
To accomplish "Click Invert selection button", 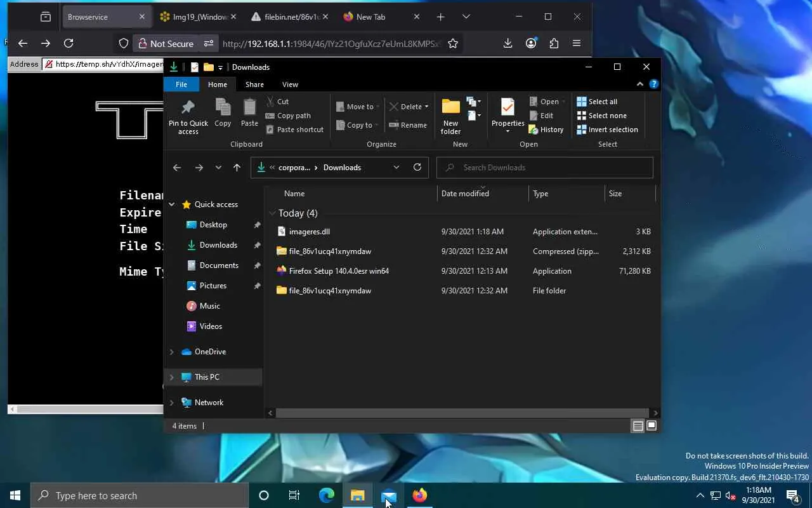I will pyautogui.click(x=606, y=130).
